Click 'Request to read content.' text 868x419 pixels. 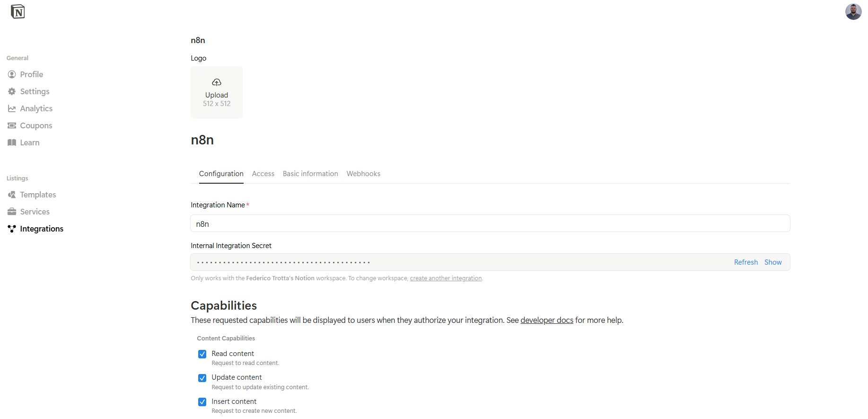pyautogui.click(x=245, y=363)
